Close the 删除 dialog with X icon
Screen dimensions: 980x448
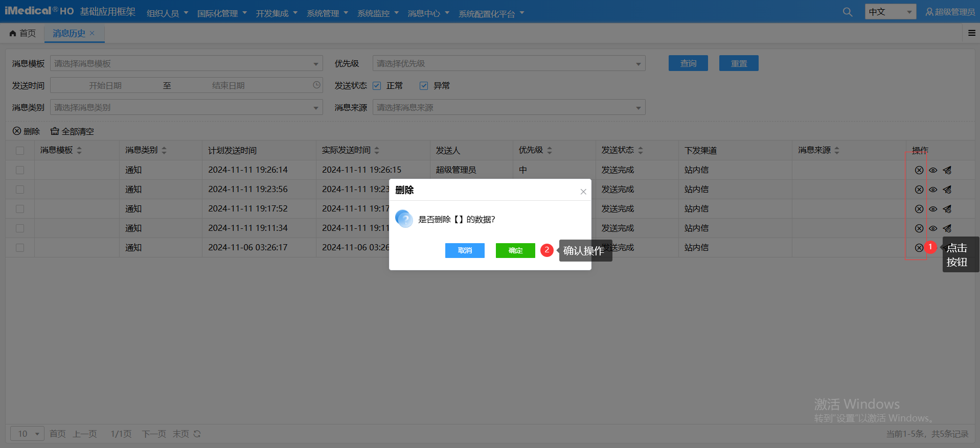click(x=583, y=192)
